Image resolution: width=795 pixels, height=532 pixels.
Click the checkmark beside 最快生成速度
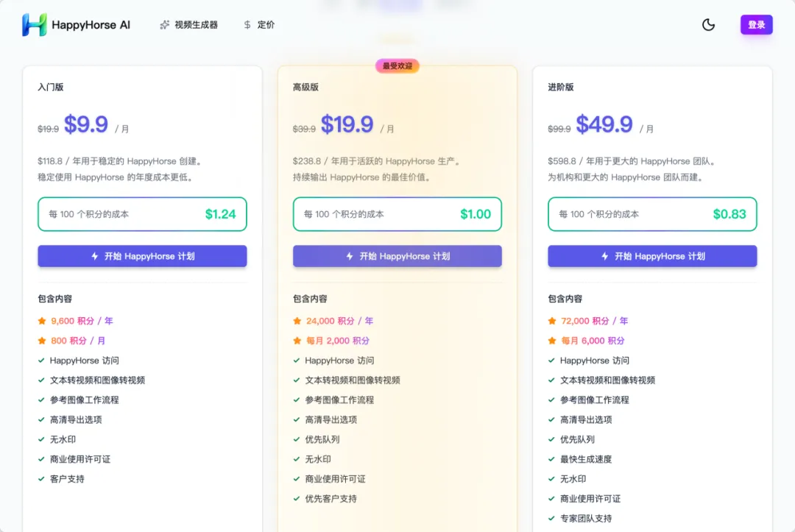point(551,459)
